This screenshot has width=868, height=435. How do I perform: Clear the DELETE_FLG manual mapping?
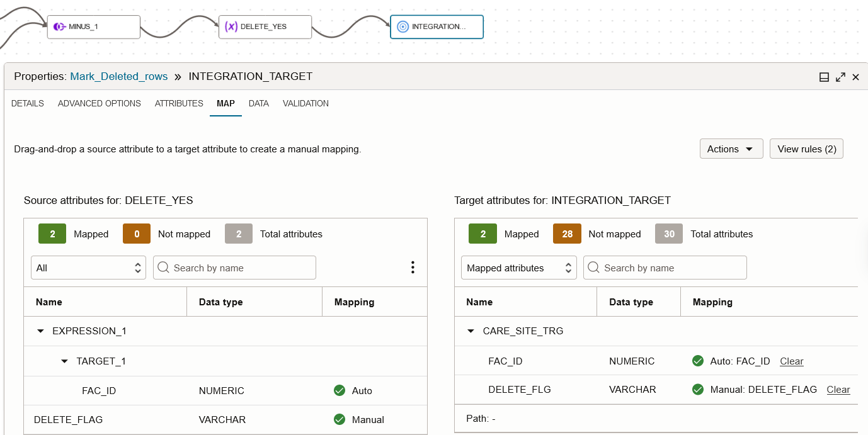click(x=838, y=389)
